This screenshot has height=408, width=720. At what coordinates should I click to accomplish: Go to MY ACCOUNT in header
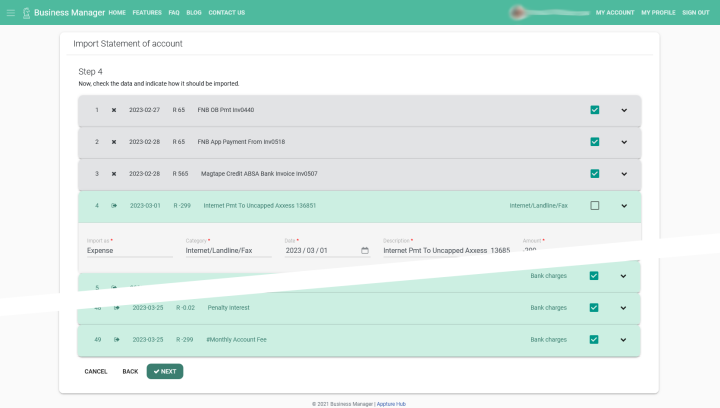tap(615, 13)
